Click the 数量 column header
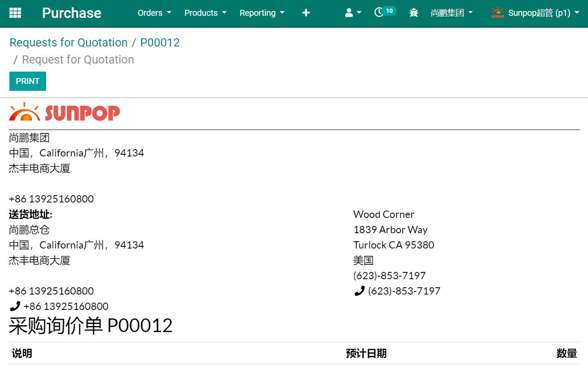The height and width of the screenshot is (367, 588). pos(567,353)
